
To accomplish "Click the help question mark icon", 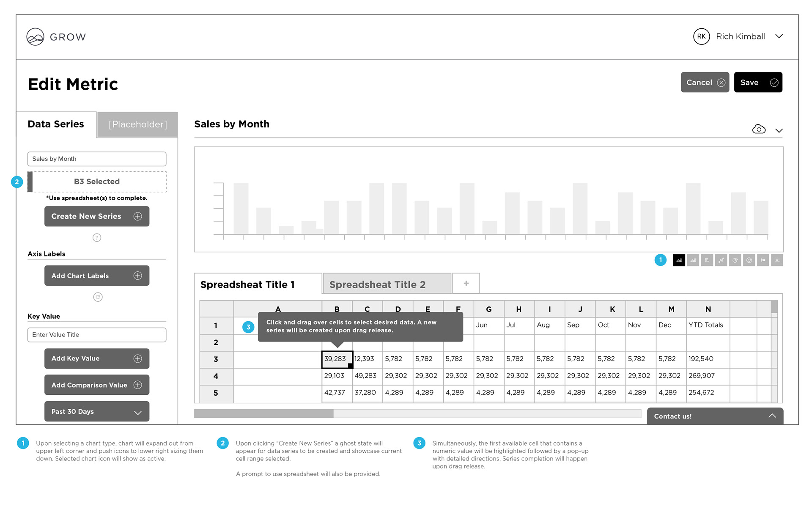I will [x=97, y=237].
